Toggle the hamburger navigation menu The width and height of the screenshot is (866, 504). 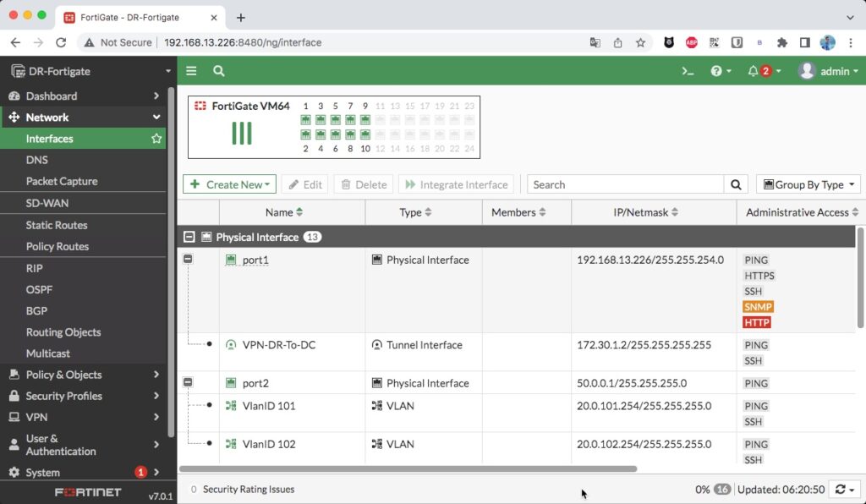click(x=191, y=71)
